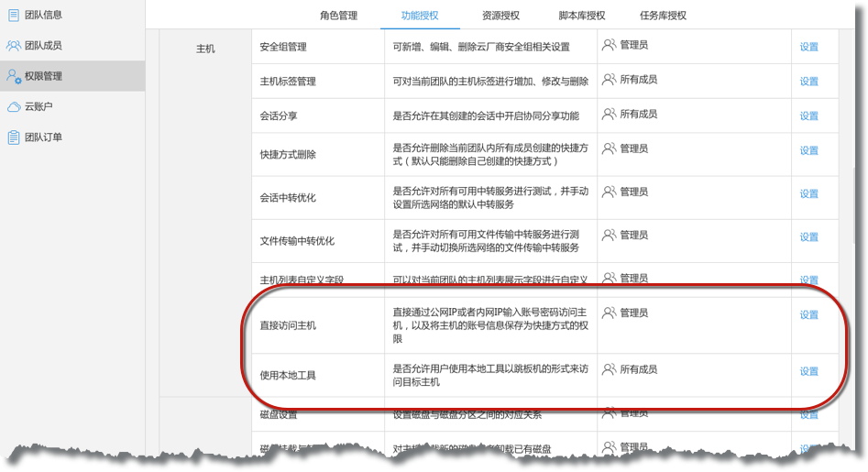868x472 pixels.
Task: Click the 团队成员 people icon
Action: point(14,45)
